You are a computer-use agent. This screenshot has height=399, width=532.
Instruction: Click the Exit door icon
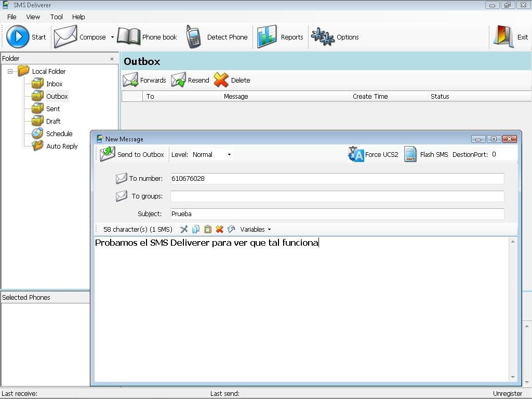503,37
